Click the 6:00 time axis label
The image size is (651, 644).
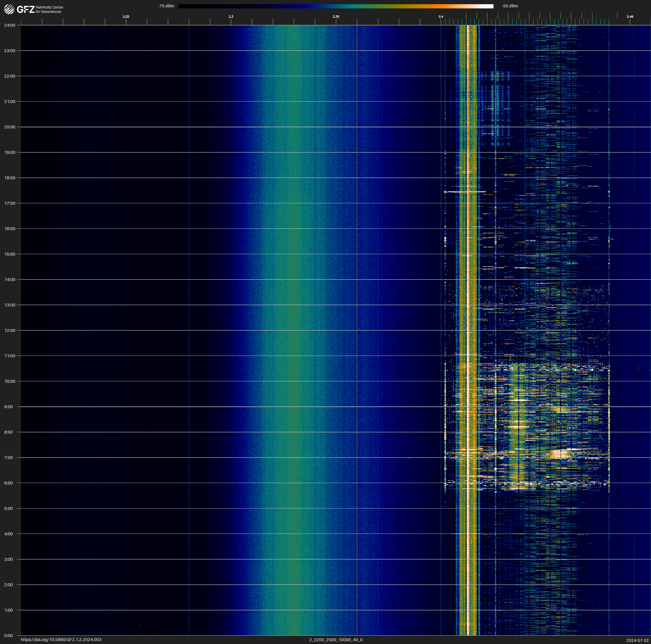pos(9,483)
